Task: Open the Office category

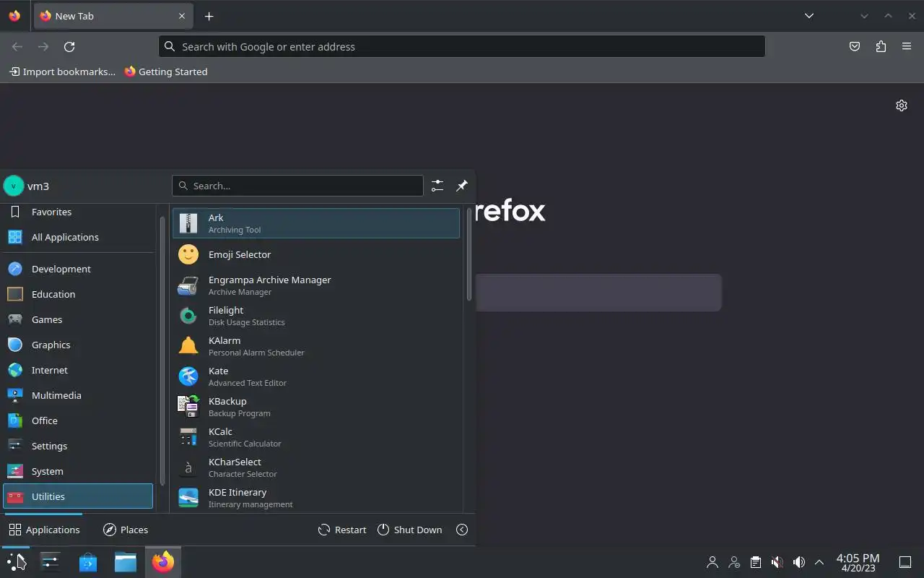Action: click(x=78, y=420)
